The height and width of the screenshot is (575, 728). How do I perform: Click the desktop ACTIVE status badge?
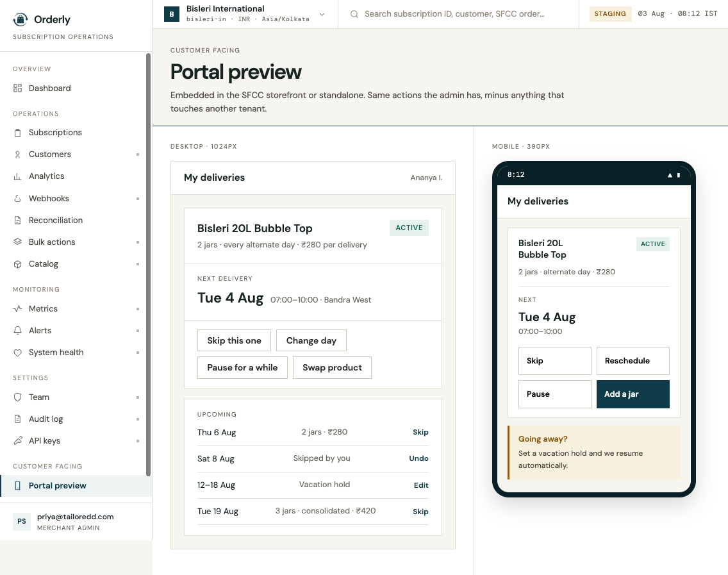point(409,228)
